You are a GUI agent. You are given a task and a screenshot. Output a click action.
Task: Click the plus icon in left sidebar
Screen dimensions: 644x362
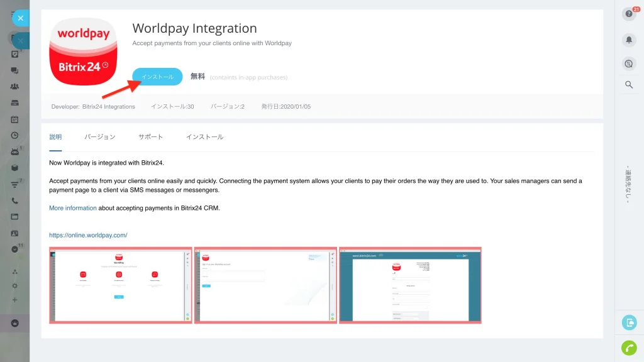point(15,300)
